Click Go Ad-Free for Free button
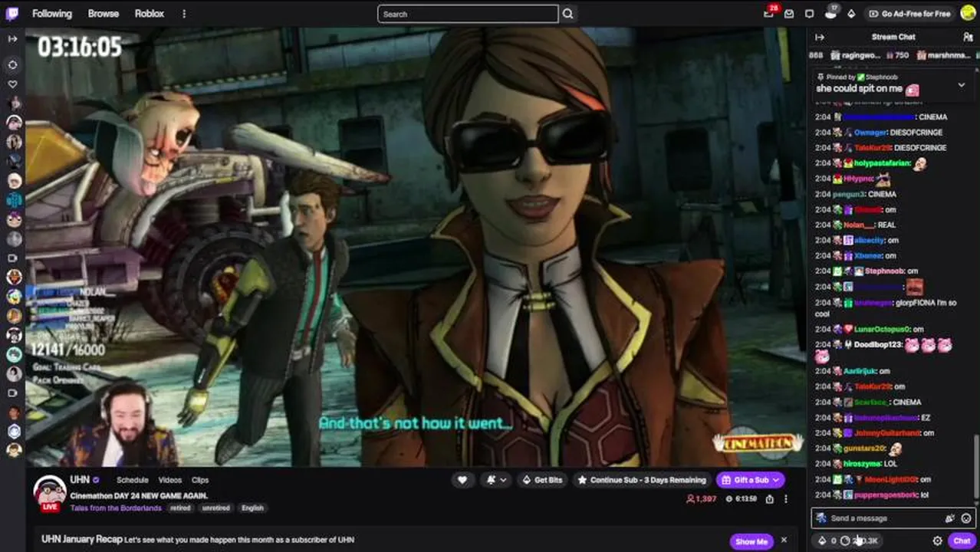The height and width of the screenshot is (552, 980). coord(909,14)
